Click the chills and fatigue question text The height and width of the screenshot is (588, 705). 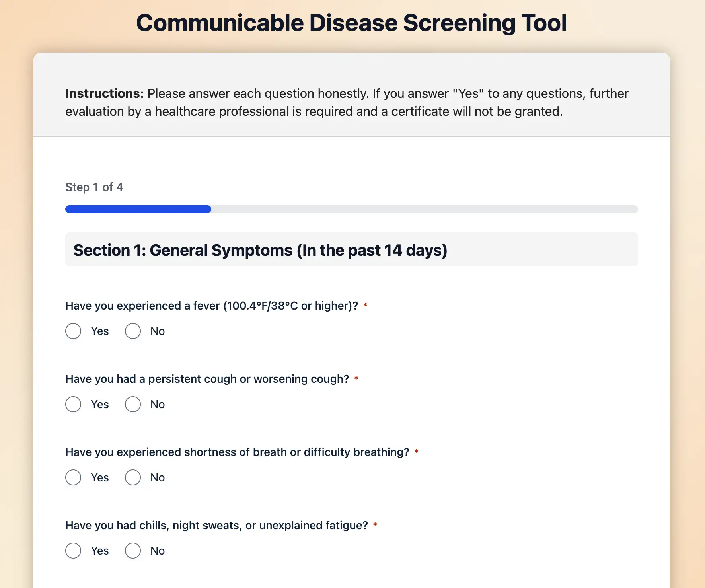[216, 525]
